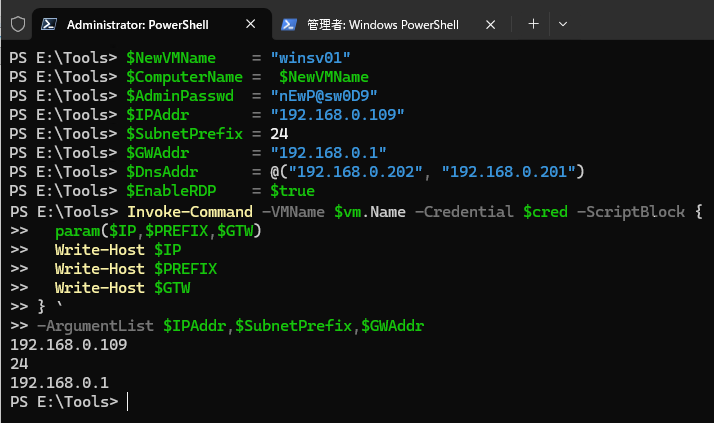Click the Write-Host $GTW line
Viewport: 714px width, 423px height.
coord(122,288)
